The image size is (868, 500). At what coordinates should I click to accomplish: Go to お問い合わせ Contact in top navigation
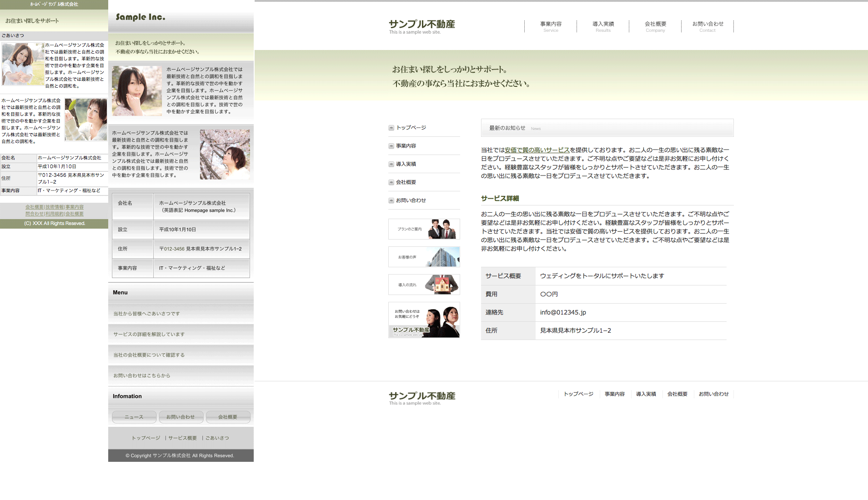pyautogui.click(x=707, y=26)
